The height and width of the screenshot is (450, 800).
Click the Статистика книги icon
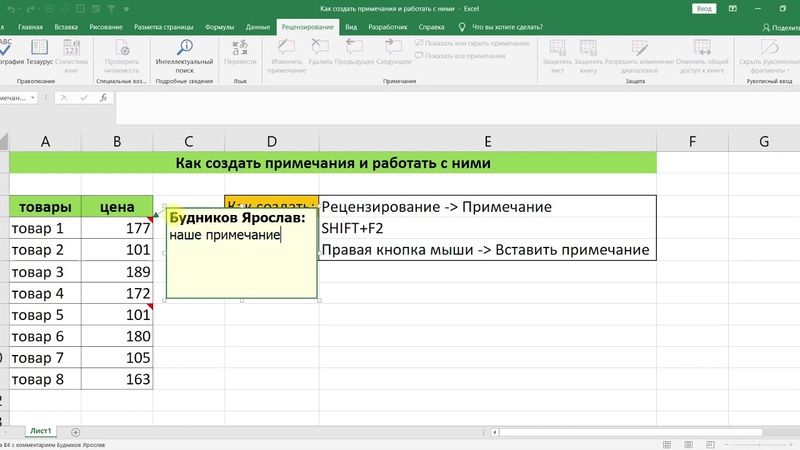pyautogui.click(x=71, y=48)
